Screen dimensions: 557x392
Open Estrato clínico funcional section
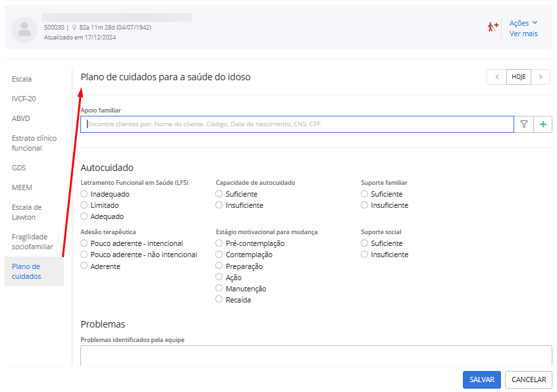tap(34, 143)
